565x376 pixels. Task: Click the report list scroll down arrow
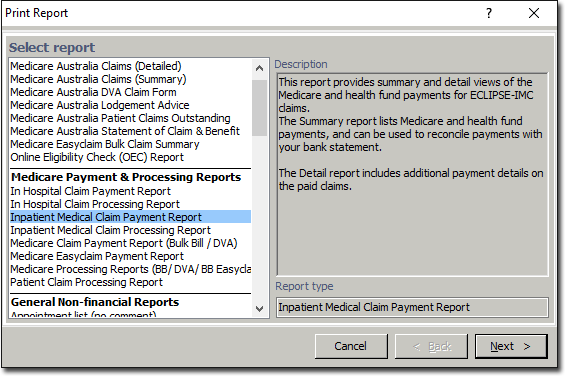pos(259,309)
